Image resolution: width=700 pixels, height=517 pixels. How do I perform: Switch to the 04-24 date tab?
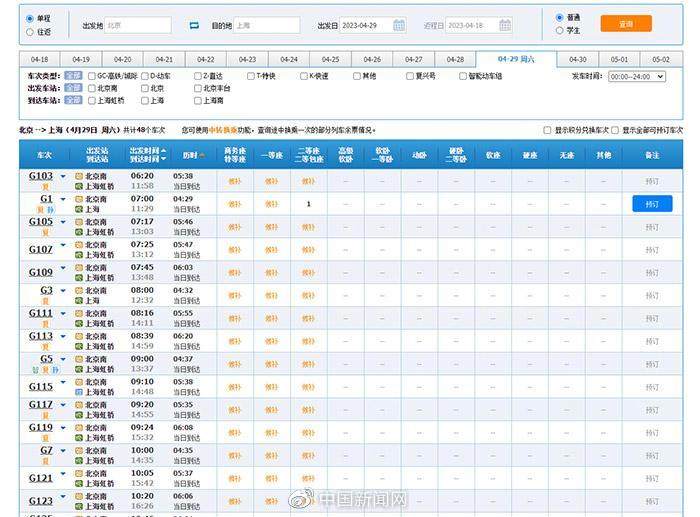pos(288,59)
